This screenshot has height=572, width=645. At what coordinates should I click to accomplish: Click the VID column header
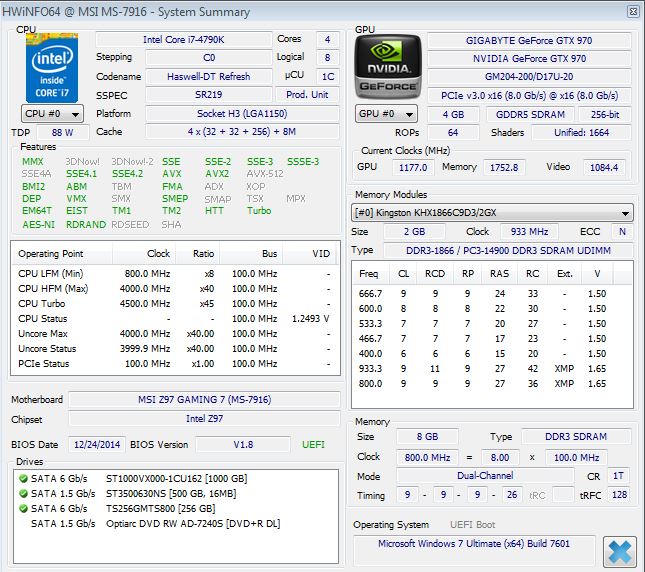[310, 253]
